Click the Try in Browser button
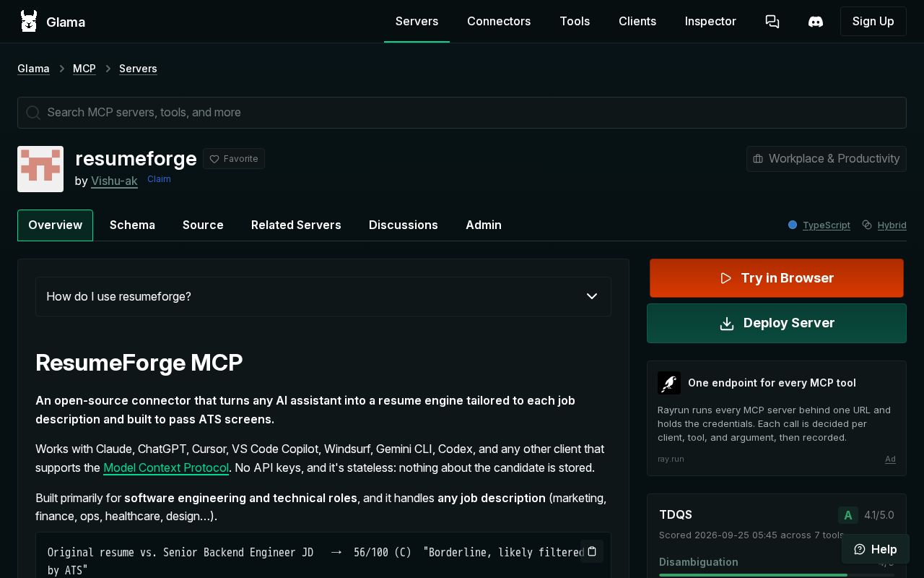This screenshot has width=924, height=578. (777, 278)
